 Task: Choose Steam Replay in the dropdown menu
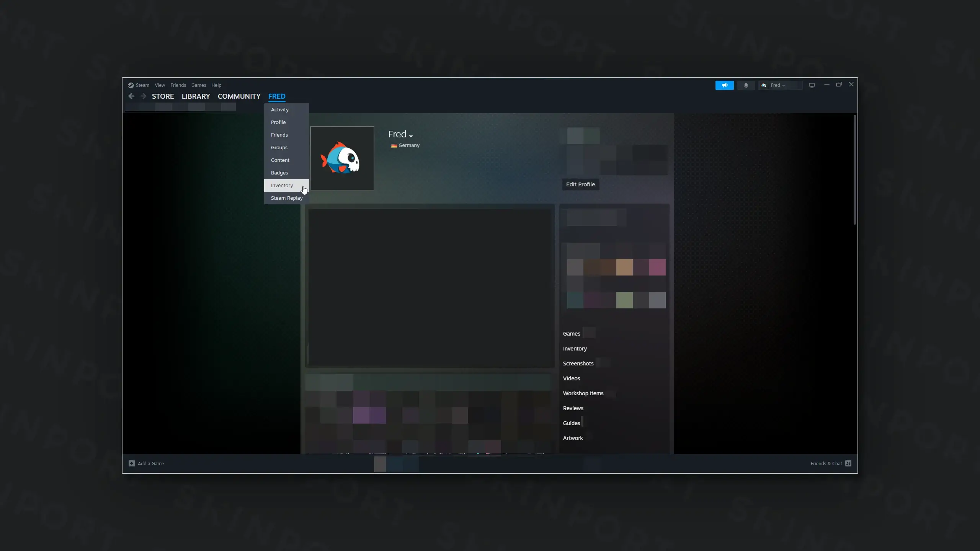point(287,198)
